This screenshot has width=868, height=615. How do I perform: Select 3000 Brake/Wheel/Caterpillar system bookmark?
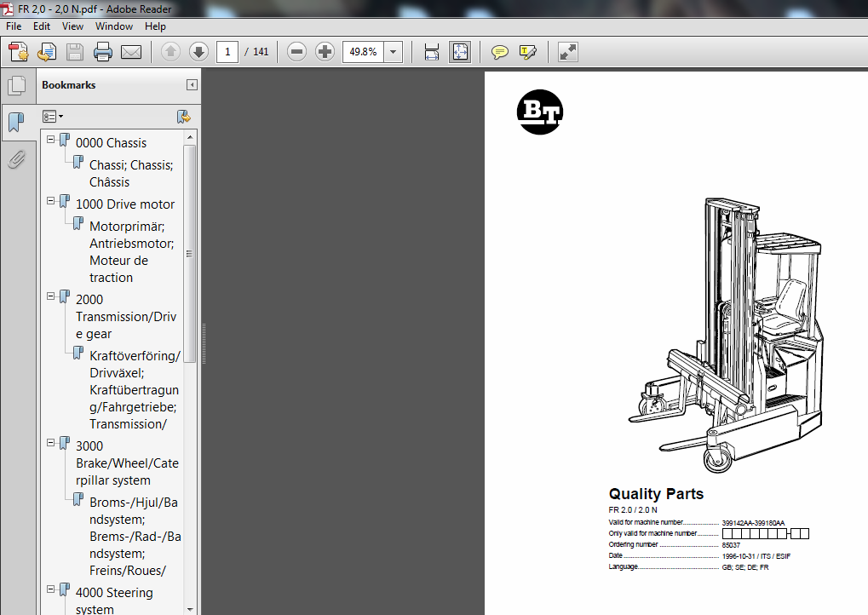pos(127,463)
